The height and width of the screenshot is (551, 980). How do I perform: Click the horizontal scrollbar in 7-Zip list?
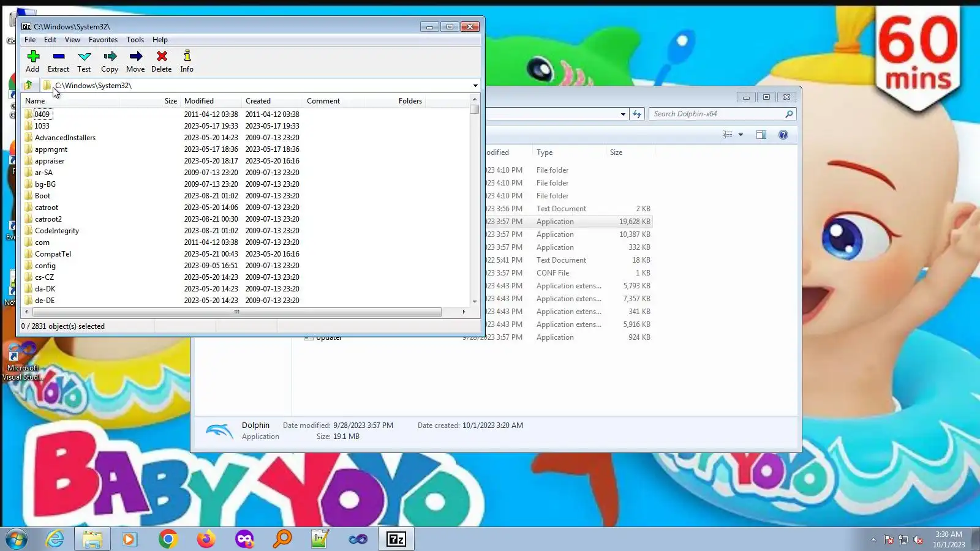236,312
